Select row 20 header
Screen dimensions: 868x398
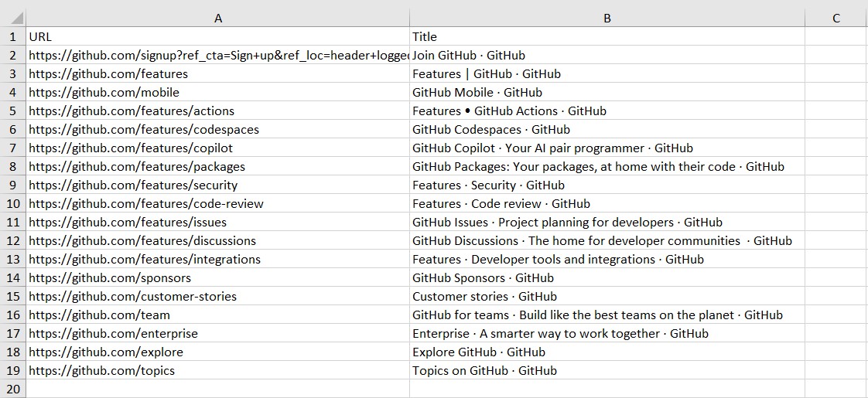point(12,389)
